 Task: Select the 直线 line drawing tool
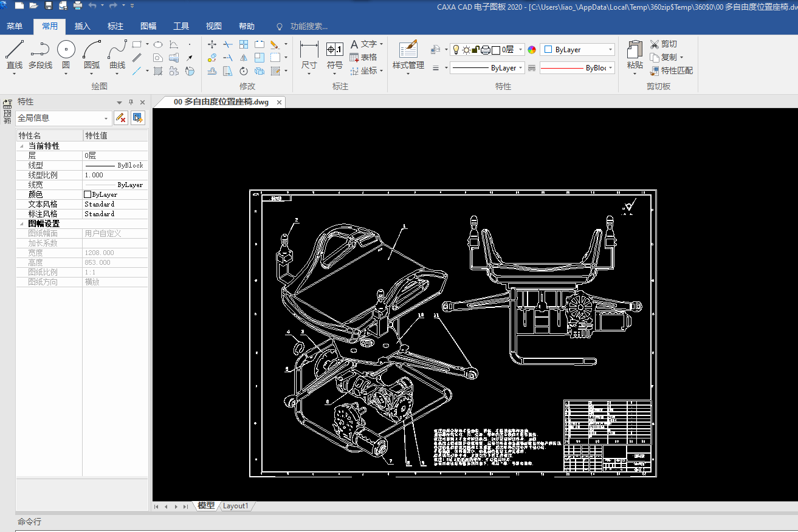click(14, 50)
